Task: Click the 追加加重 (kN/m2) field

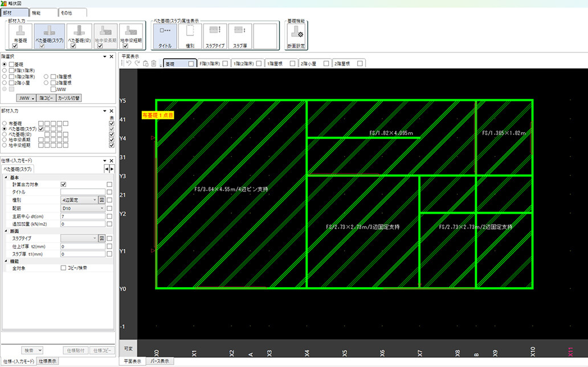Action: 83,224
